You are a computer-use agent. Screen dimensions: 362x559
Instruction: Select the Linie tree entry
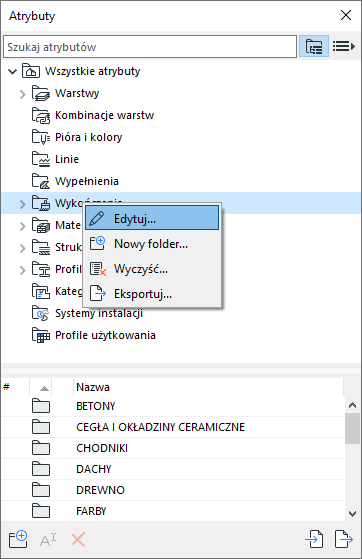click(67, 159)
